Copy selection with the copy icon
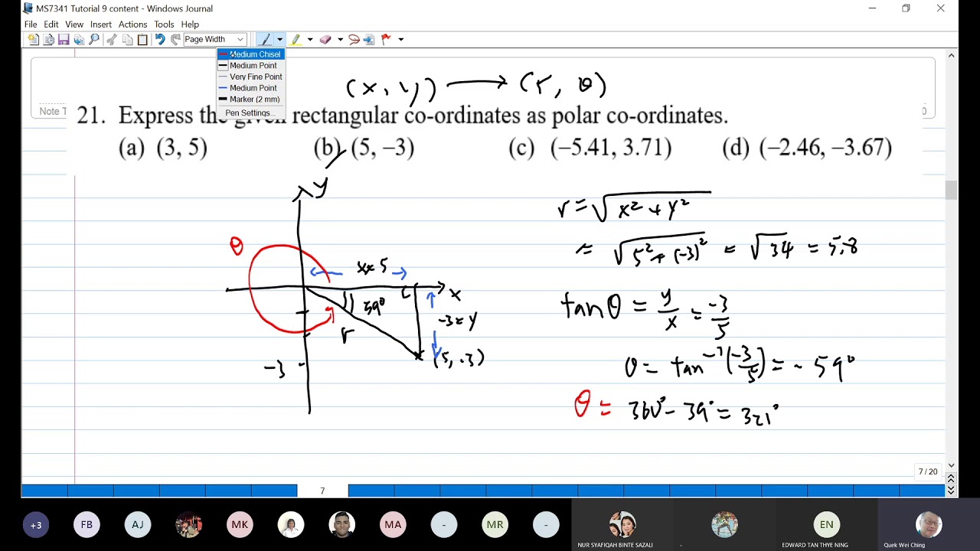The width and height of the screenshot is (980, 551). tap(127, 39)
